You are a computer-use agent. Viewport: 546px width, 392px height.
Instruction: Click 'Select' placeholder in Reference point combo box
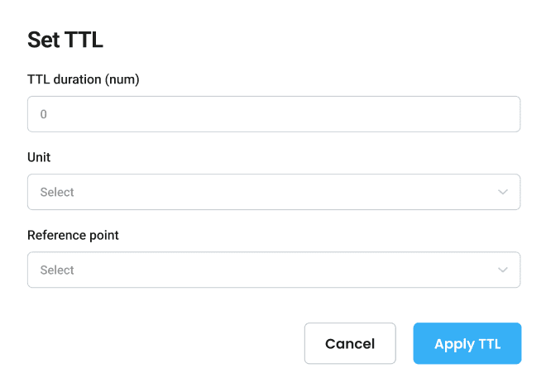click(57, 270)
